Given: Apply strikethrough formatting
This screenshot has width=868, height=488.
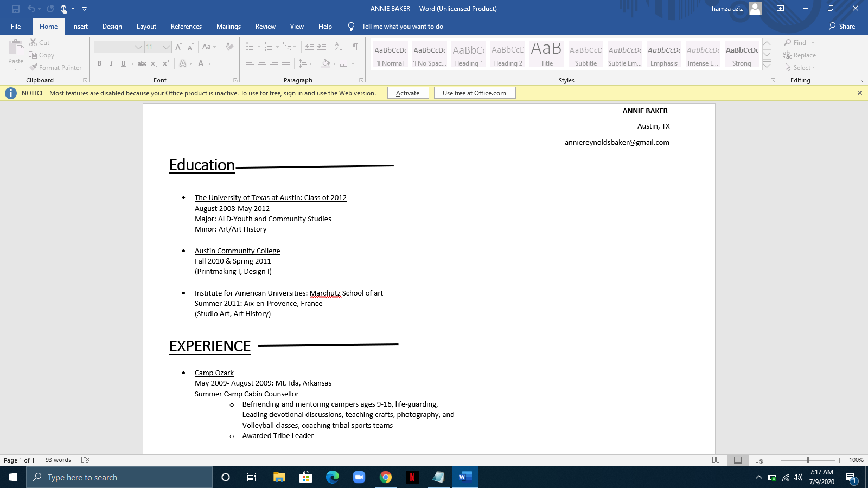Looking at the screenshot, I should [142, 63].
